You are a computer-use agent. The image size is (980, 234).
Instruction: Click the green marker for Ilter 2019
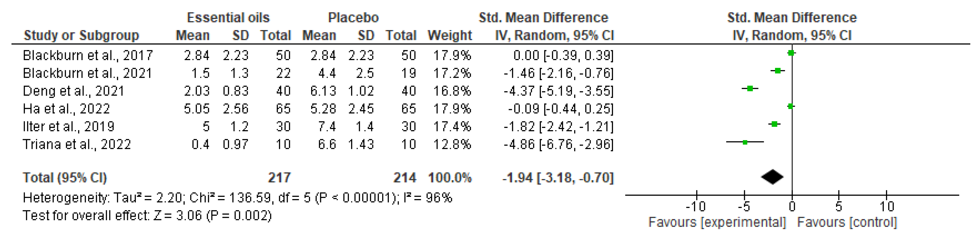774,124
